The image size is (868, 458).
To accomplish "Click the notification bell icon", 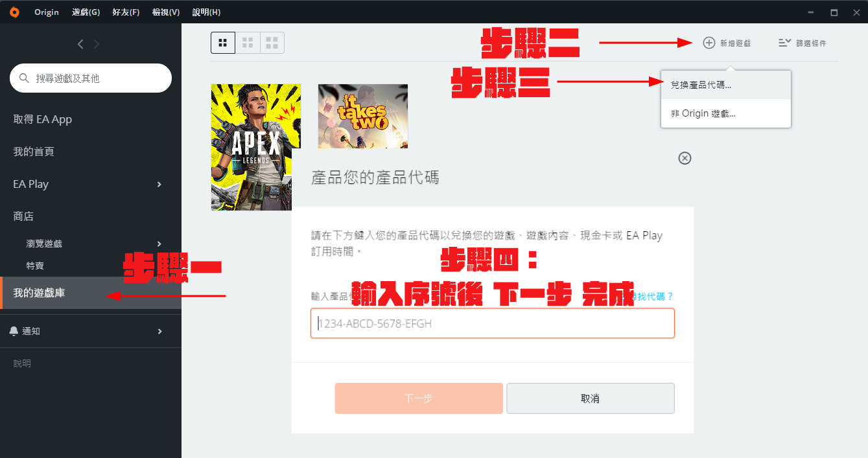I will (14, 331).
